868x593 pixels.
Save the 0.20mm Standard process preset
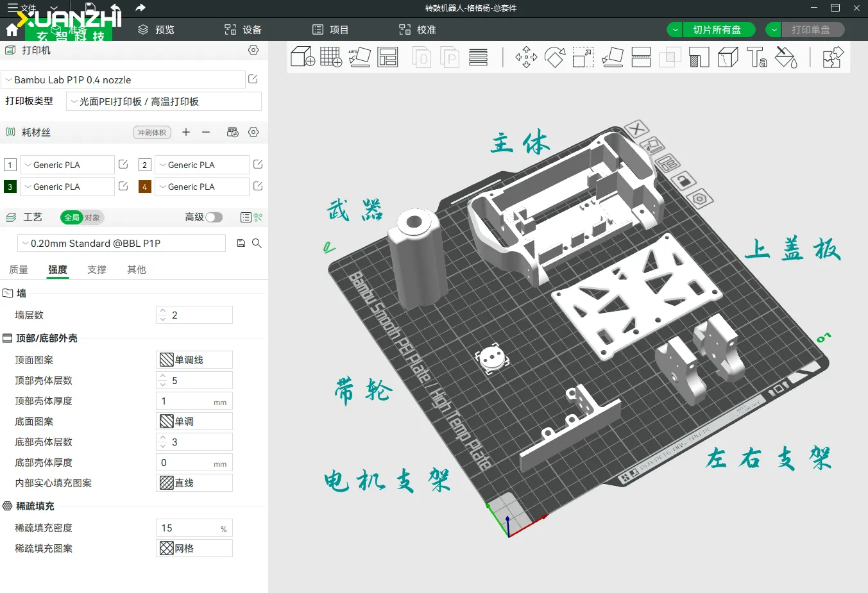(241, 243)
